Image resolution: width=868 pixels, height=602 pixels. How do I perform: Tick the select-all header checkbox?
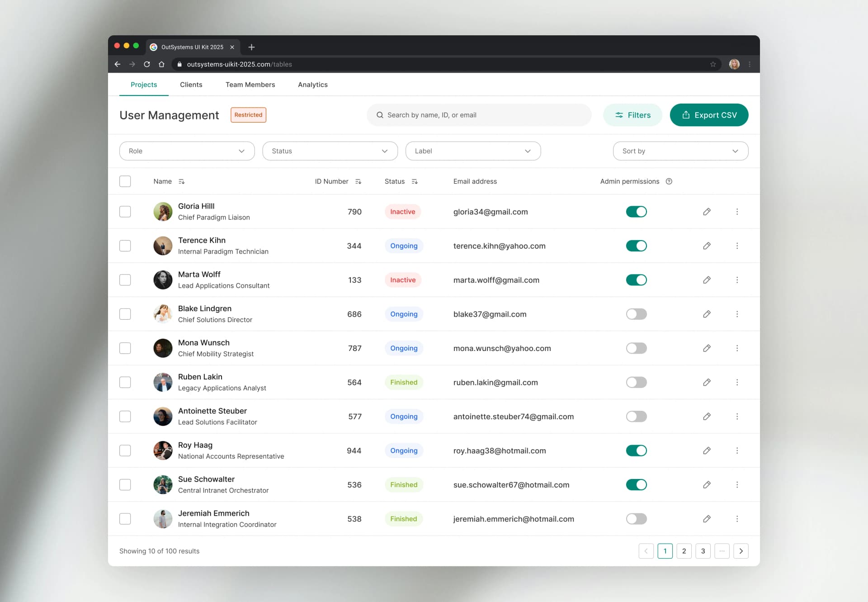(x=125, y=181)
